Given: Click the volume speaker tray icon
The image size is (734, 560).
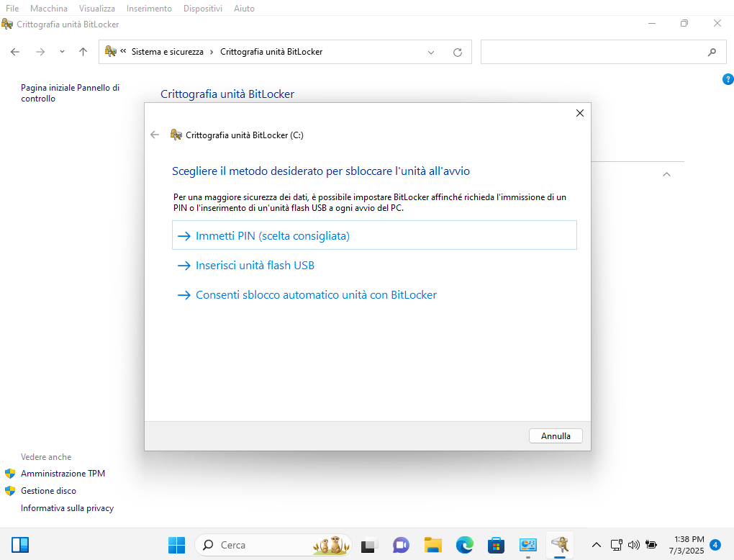Looking at the screenshot, I should coord(634,545).
